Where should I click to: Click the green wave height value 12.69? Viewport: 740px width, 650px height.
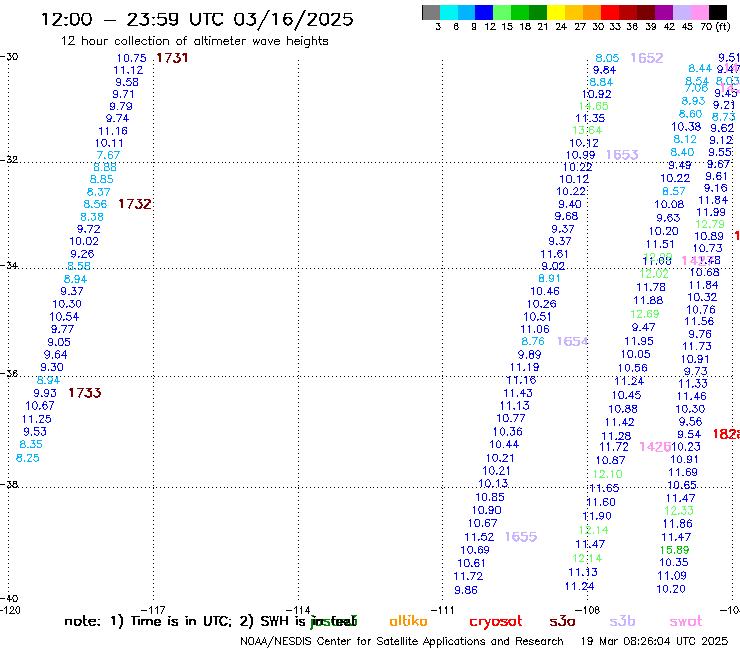point(645,314)
